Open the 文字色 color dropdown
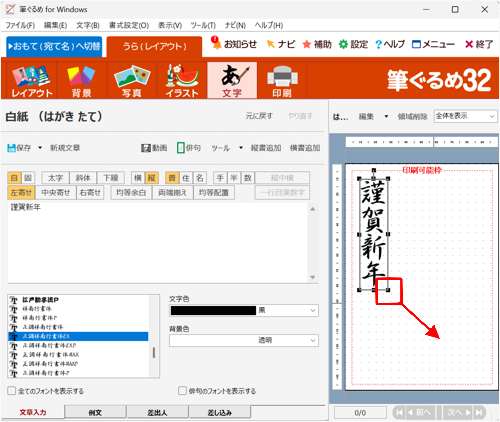 pyautogui.click(x=313, y=311)
